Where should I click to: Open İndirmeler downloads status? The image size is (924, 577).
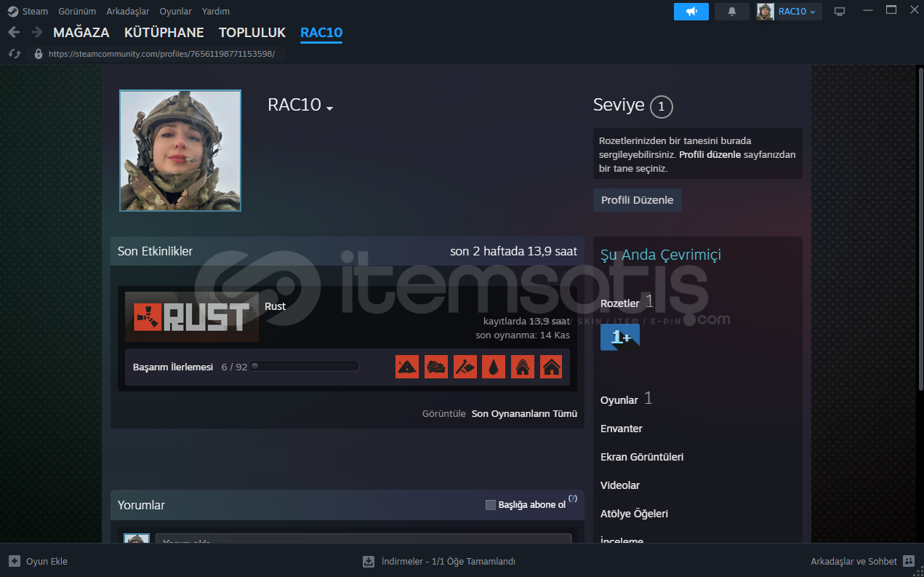(x=439, y=561)
